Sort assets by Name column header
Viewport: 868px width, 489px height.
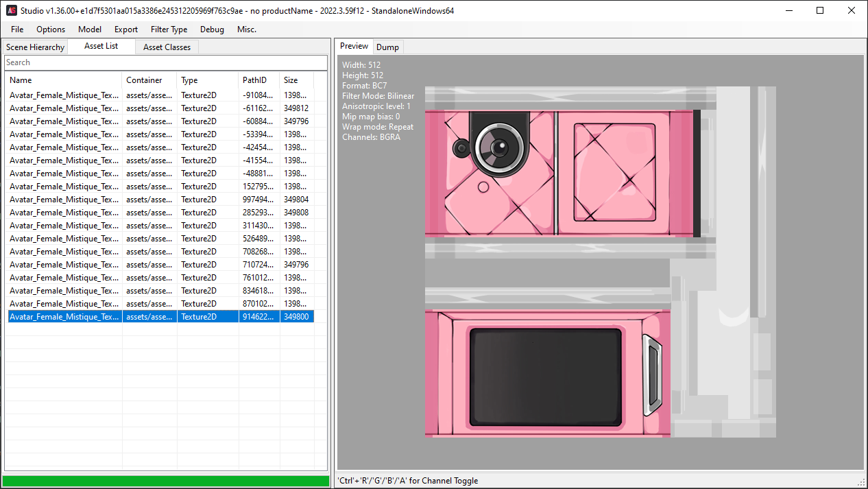point(63,80)
